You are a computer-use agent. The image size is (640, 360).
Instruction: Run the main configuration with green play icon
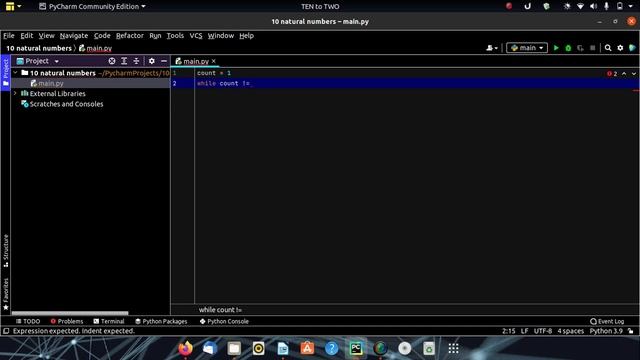coord(556,48)
